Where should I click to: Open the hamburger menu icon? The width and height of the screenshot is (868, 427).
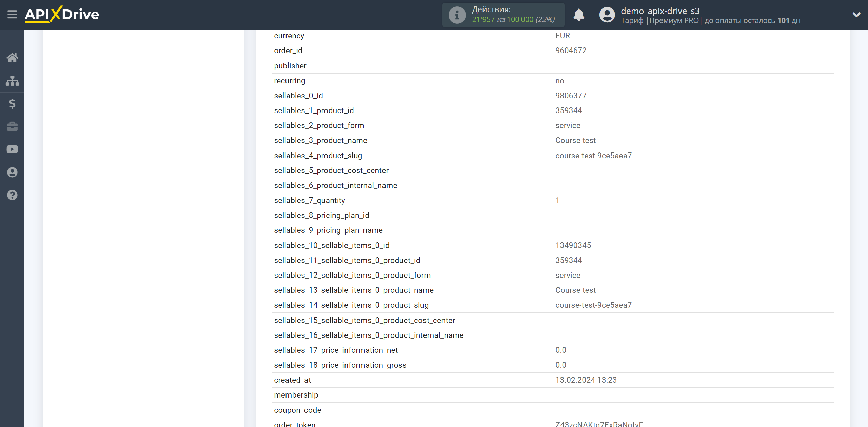click(12, 15)
